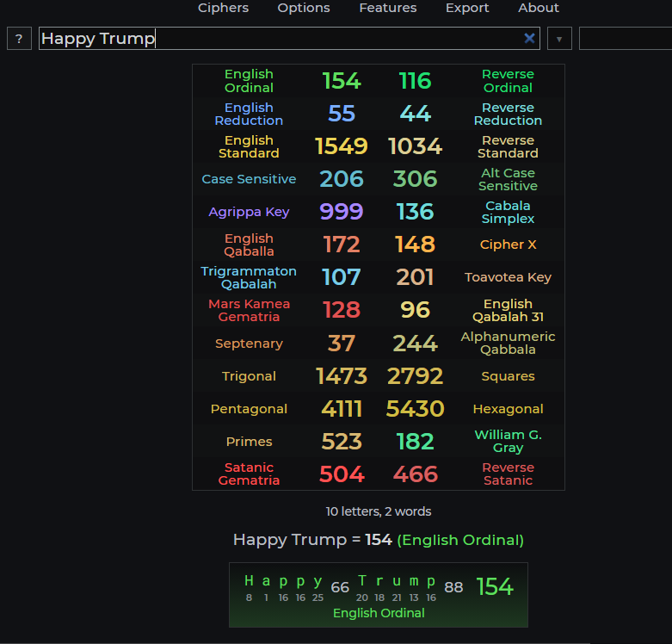Click the word sum 66 in the breakdown
Screen dimensions: 672x644
click(x=340, y=587)
